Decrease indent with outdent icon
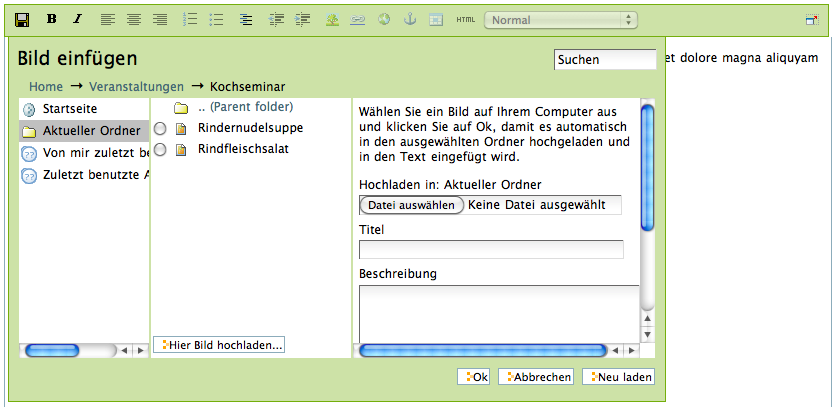This screenshot has width=839, height=407. (x=276, y=20)
